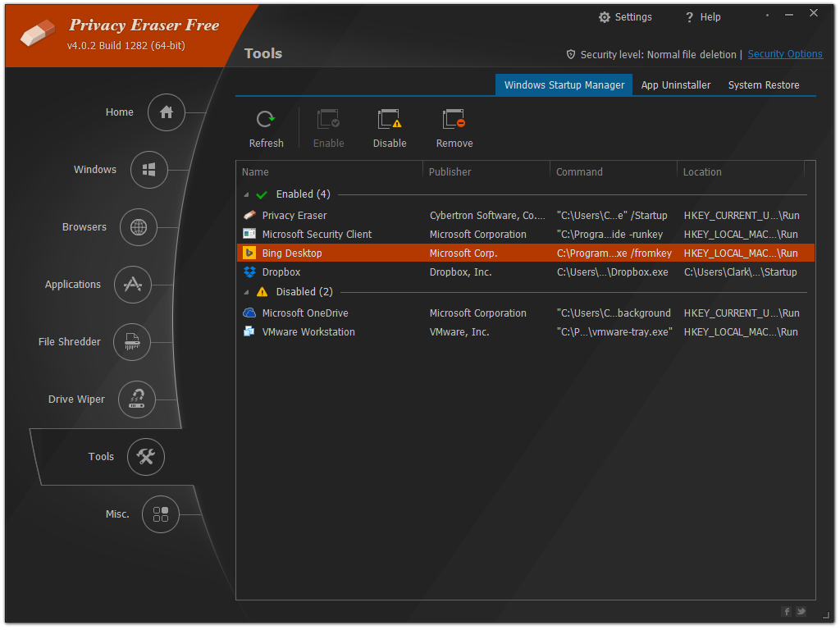Click the Disable startup item icon

pos(389,121)
